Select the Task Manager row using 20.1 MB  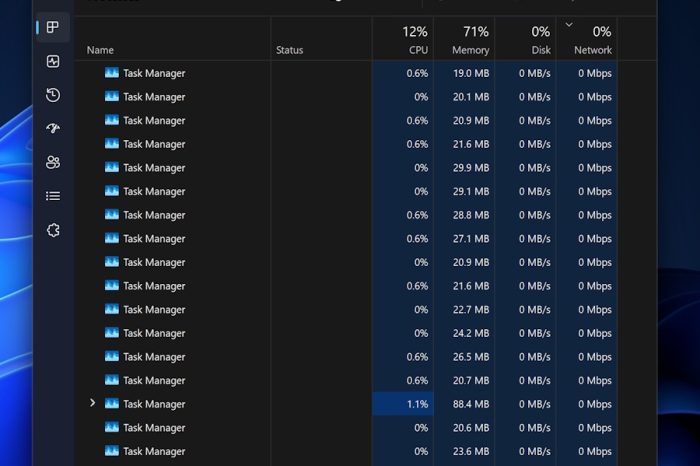[x=154, y=97]
